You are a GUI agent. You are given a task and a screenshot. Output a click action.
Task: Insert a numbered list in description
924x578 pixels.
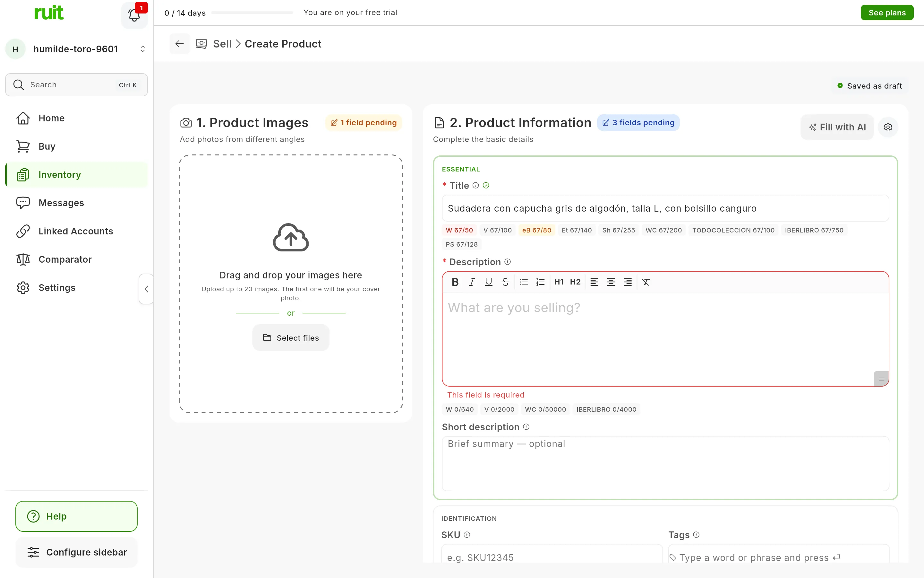coord(540,282)
